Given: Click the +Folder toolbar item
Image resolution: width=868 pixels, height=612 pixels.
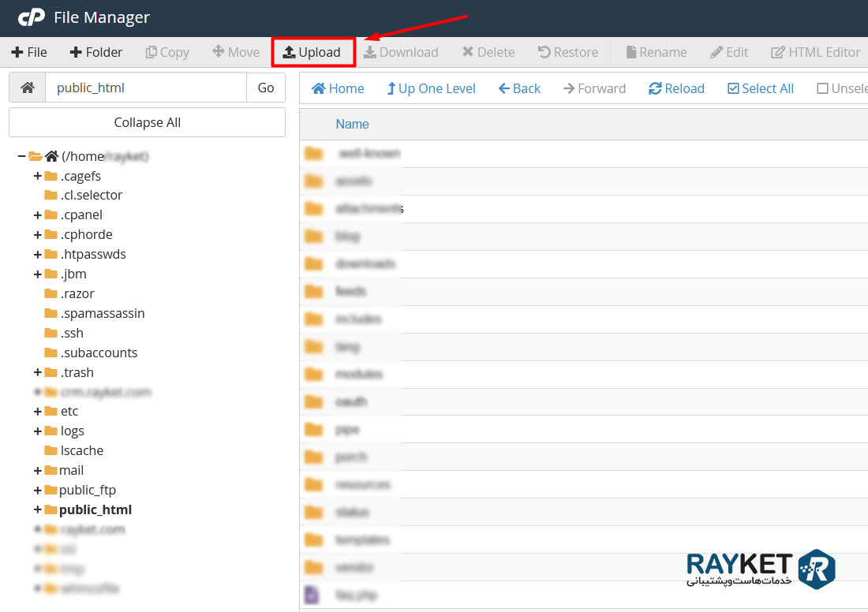Looking at the screenshot, I should point(95,52).
